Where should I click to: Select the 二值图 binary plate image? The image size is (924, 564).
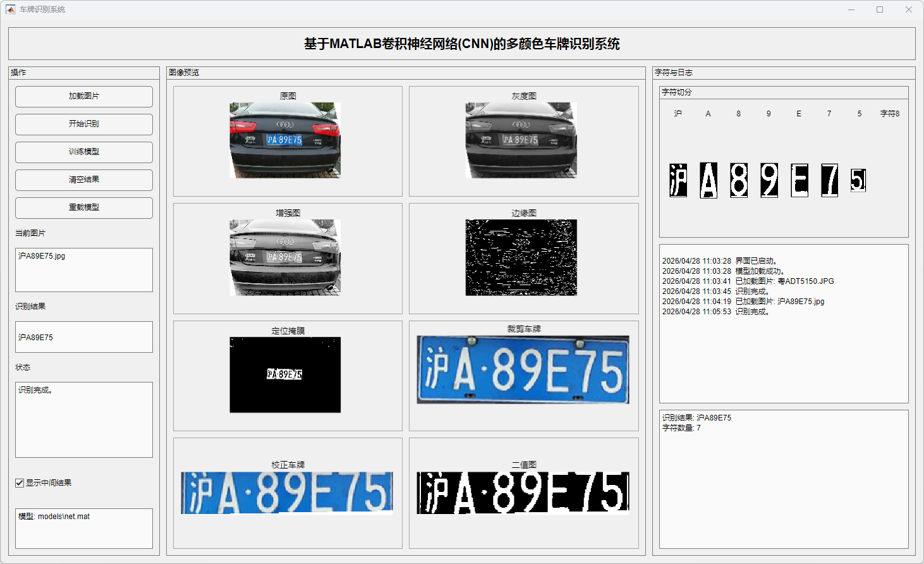coord(523,493)
